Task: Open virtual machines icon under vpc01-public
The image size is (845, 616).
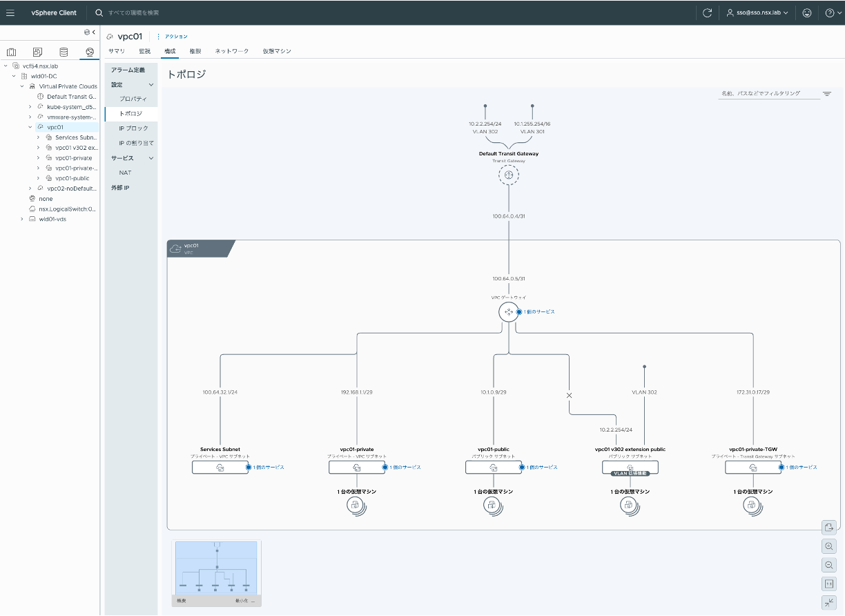Action: tap(494, 506)
